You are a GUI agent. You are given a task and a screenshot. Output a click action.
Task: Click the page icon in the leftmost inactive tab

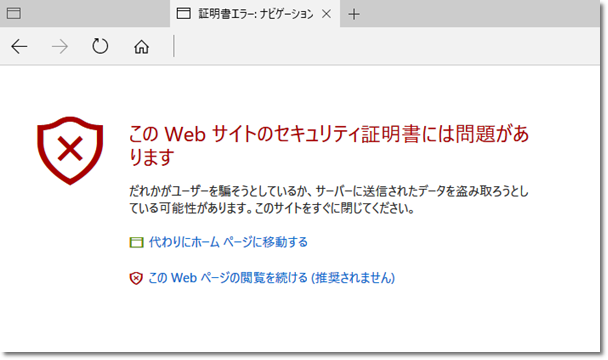coord(14,14)
